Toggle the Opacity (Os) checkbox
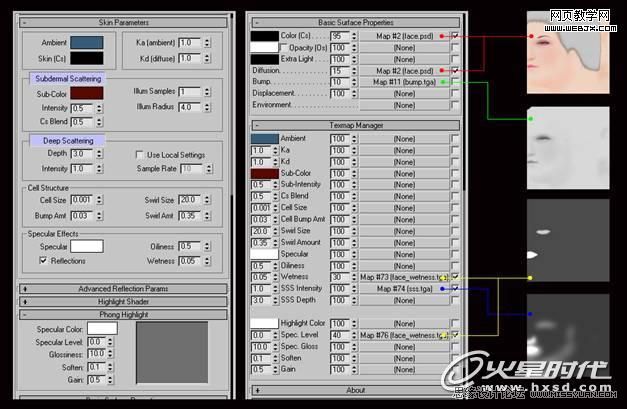The image size is (627, 409). tap(284, 48)
